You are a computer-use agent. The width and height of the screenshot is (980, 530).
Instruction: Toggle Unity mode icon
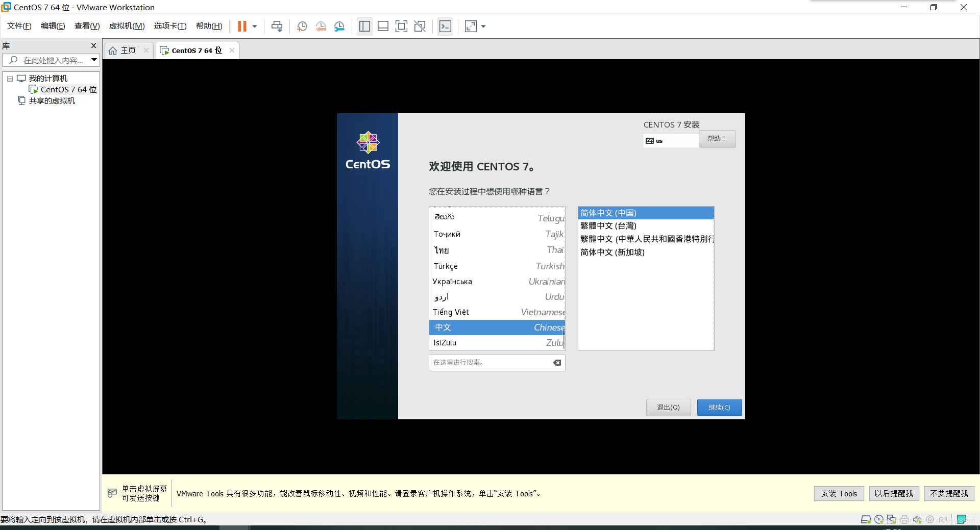420,27
